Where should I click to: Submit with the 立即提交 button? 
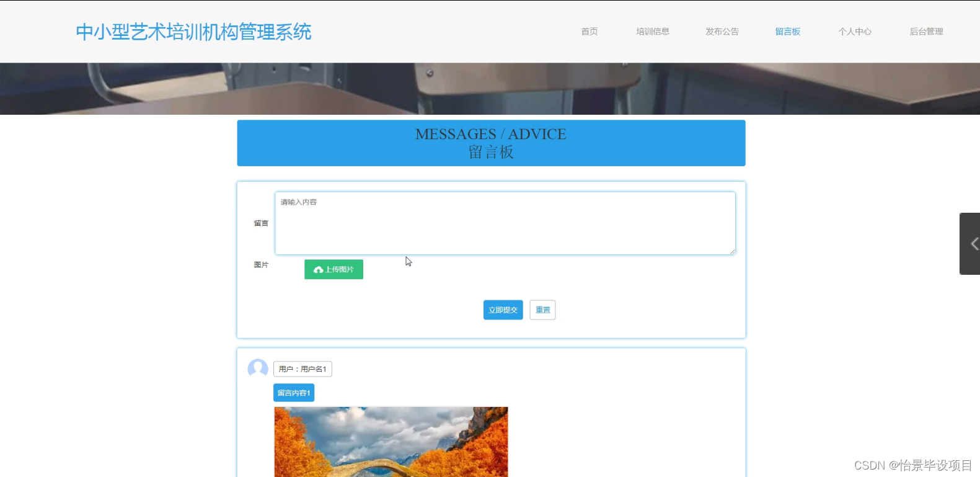point(503,310)
